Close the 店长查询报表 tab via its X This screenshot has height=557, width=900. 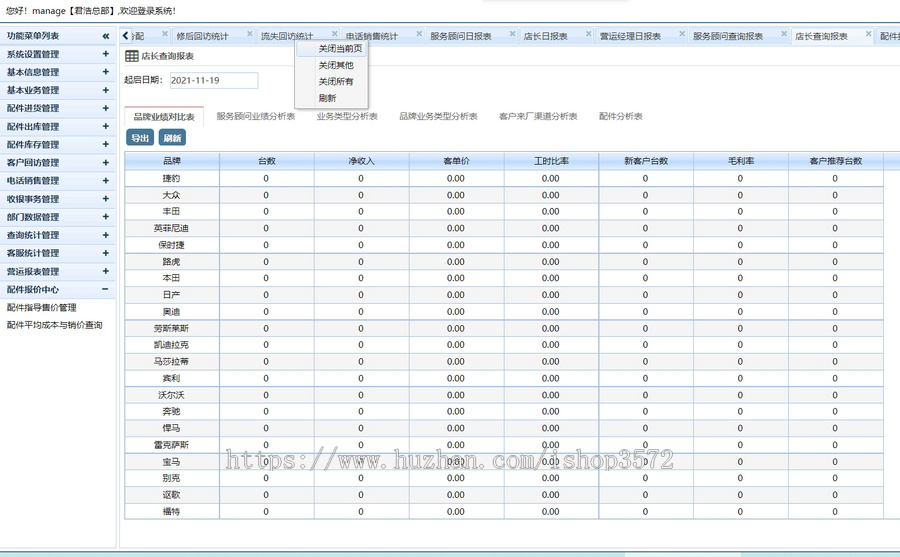click(868, 34)
